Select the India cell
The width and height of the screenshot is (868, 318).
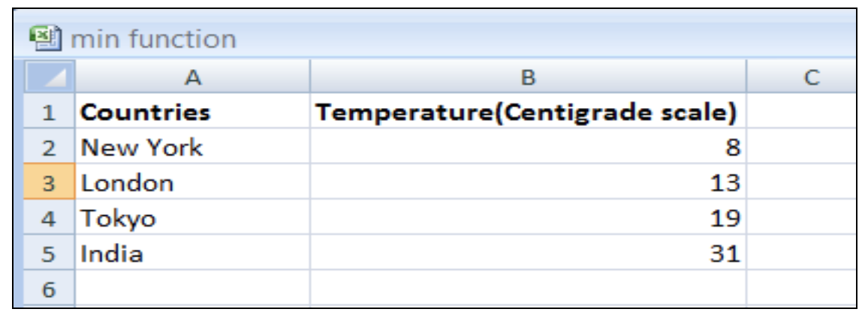(x=193, y=252)
